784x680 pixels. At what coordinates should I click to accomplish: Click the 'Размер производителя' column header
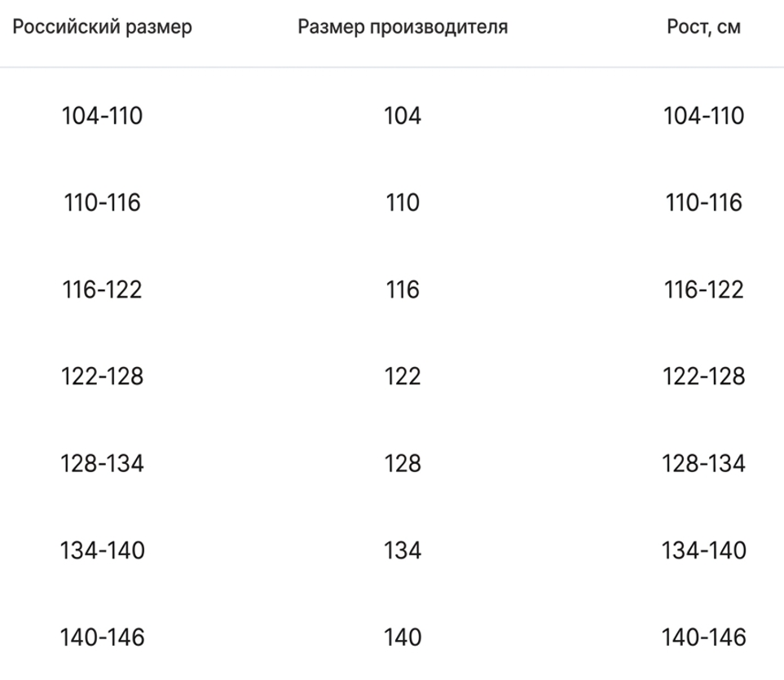click(x=403, y=27)
